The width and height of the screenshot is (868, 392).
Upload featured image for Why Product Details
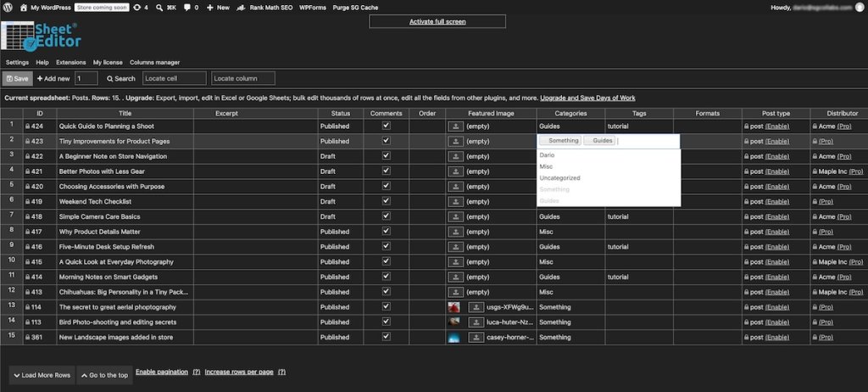pyautogui.click(x=455, y=232)
